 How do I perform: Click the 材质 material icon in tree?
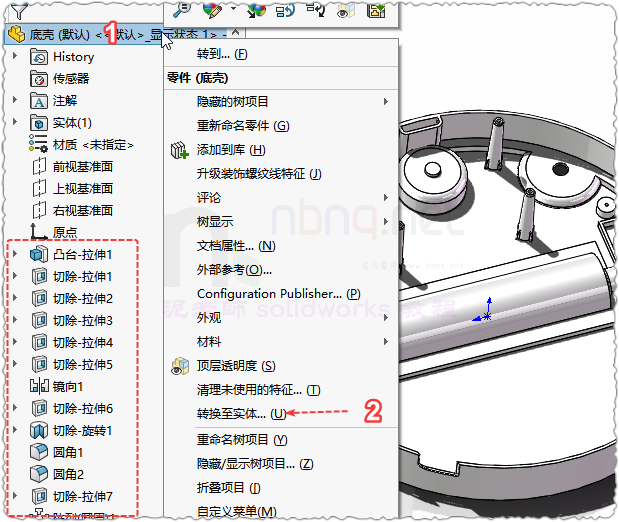[39, 145]
